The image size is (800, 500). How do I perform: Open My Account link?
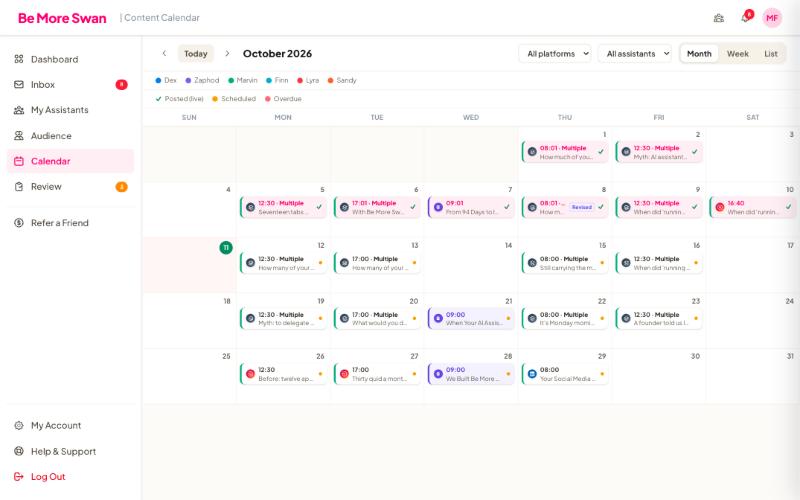[x=56, y=426]
